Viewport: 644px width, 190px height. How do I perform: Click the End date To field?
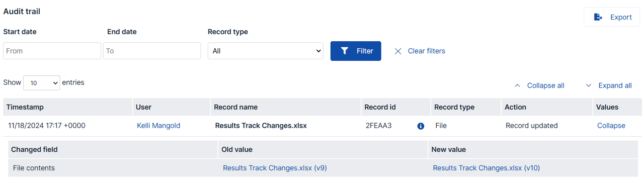point(152,51)
